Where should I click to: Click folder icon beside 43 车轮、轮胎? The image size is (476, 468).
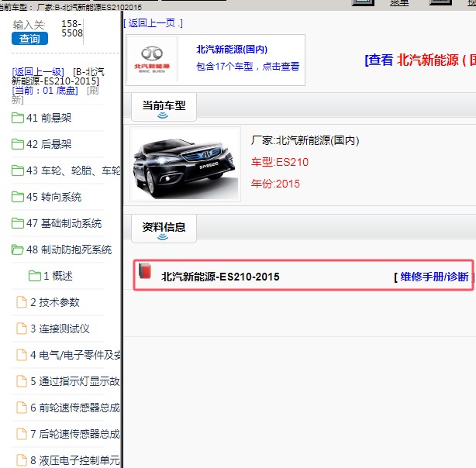point(18,170)
